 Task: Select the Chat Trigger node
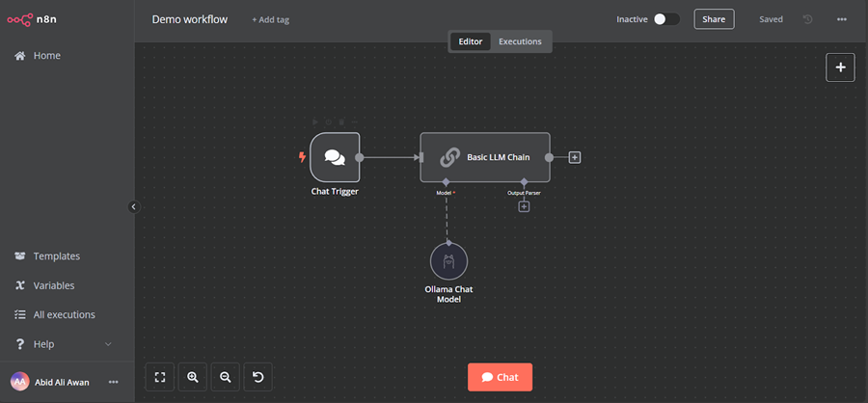[335, 157]
